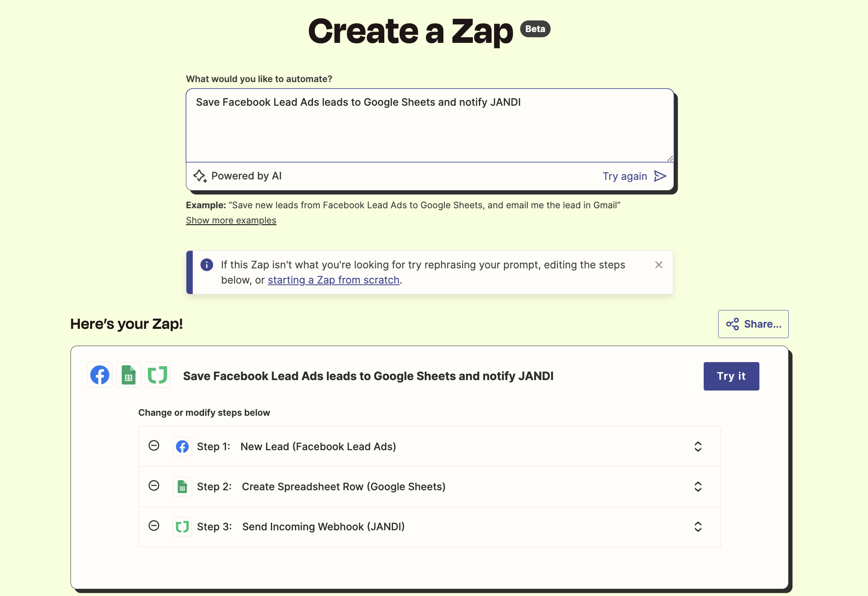
Task: Click the info icon in the notice banner
Action: click(x=207, y=265)
